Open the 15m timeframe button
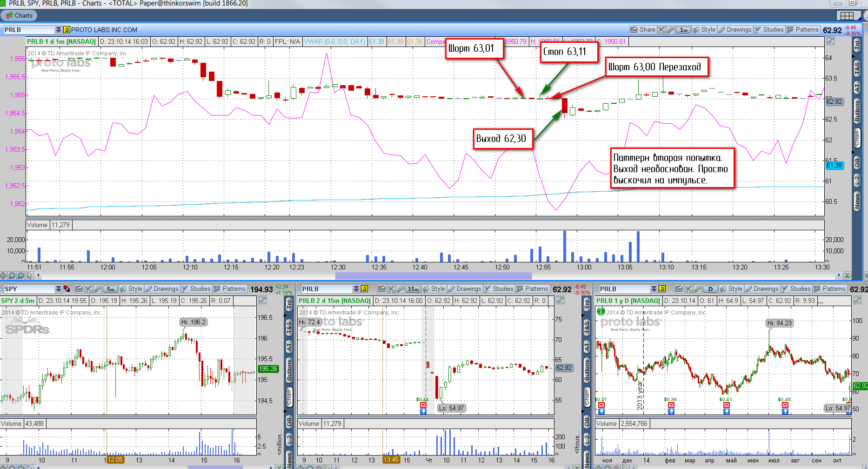Image resolution: width=868 pixels, height=469 pixels. [413, 289]
